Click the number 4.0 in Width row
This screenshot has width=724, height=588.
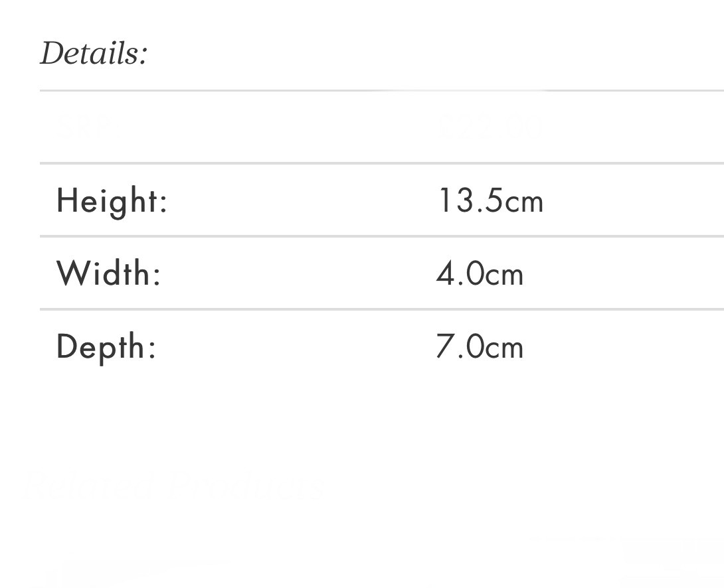point(460,274)
